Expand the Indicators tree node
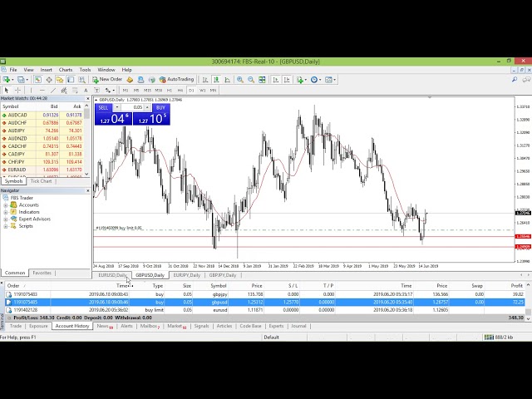The height and width of the screenshot is (399, 532). 6,212
